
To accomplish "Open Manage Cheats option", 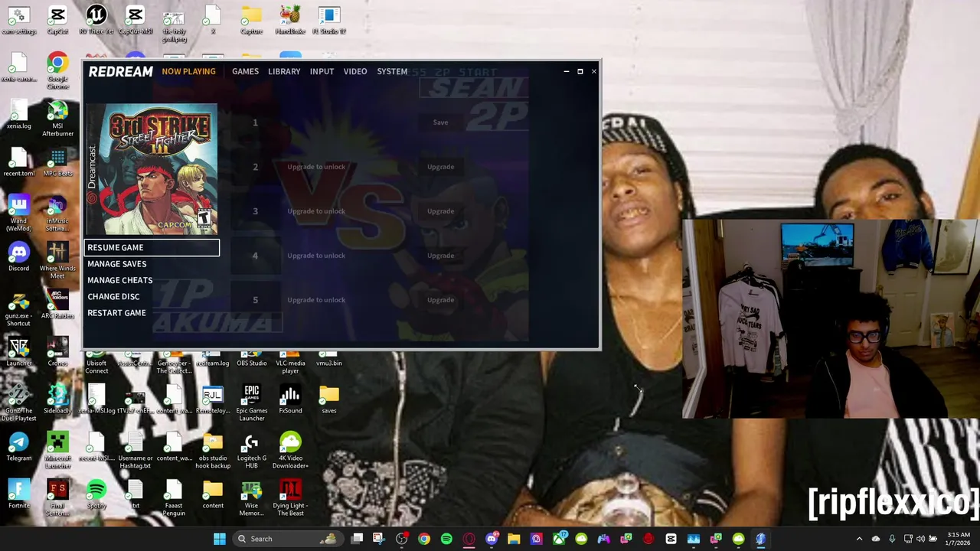I will 119,280.
